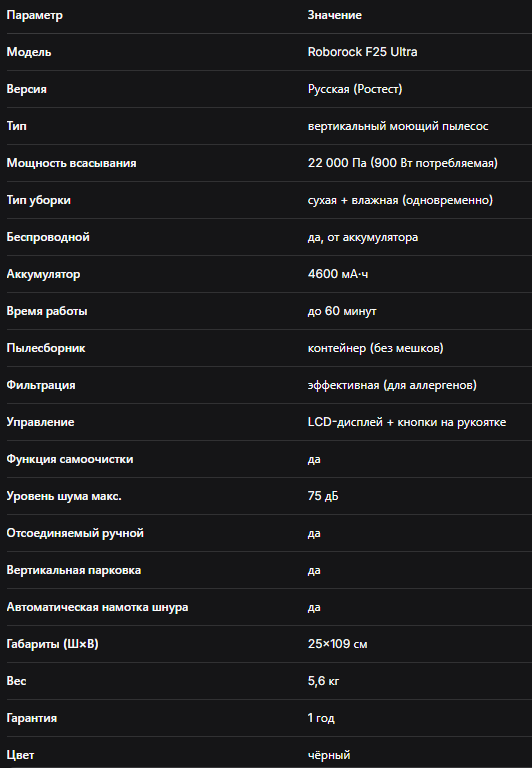This screenshot has width=532, height=768.
Task: Click the '5,6 кг' weight value
Action: click(323, 681)
